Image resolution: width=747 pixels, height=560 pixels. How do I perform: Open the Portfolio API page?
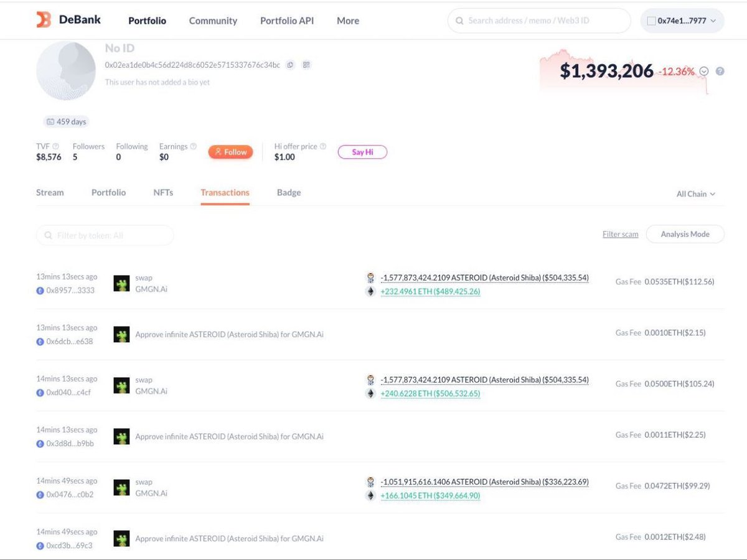[287, 21]
